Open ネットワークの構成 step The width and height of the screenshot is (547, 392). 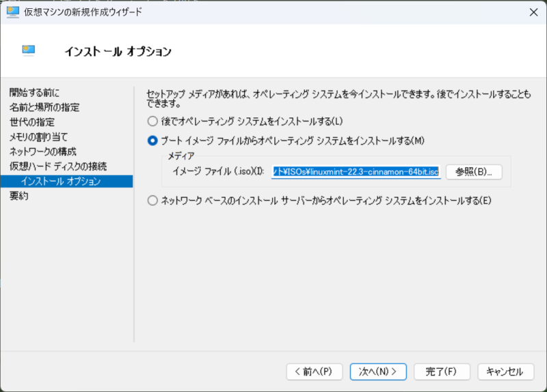click(x=42, y=152)
